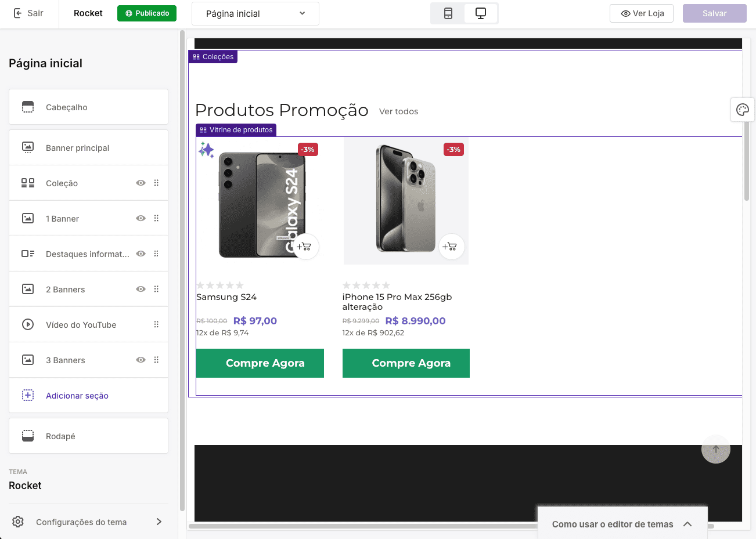Grab the drag handle of Coleção
Viewport: 756px width, 539px height.
tap(156, 183)
